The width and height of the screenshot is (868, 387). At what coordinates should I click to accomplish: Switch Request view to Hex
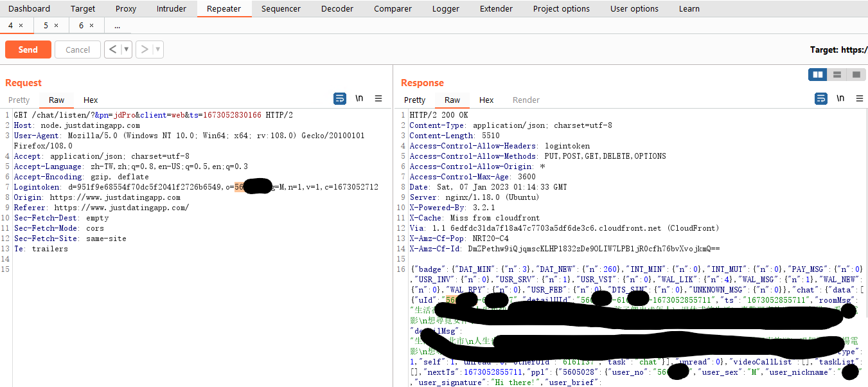91,100
